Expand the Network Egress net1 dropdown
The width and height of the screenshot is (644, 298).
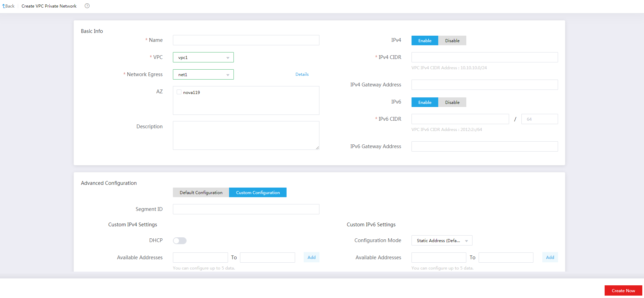click(203, 74)
